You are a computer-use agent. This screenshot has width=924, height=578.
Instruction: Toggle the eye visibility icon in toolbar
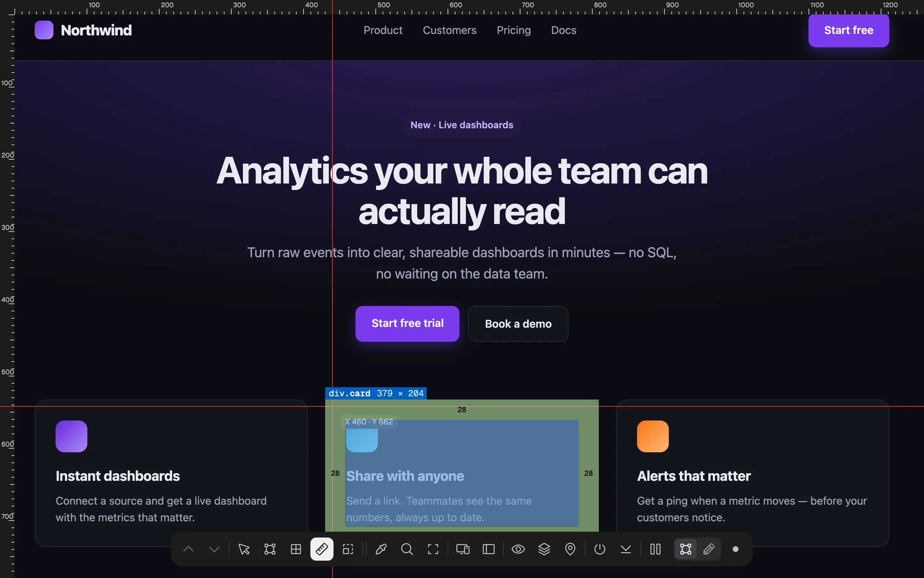(518, 549)
